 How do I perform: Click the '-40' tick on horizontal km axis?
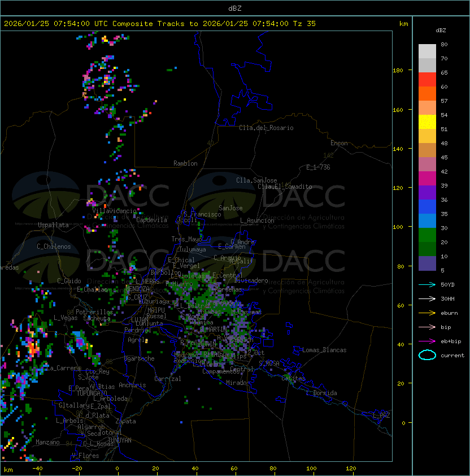pyautogui.click(x=37, y=469)
